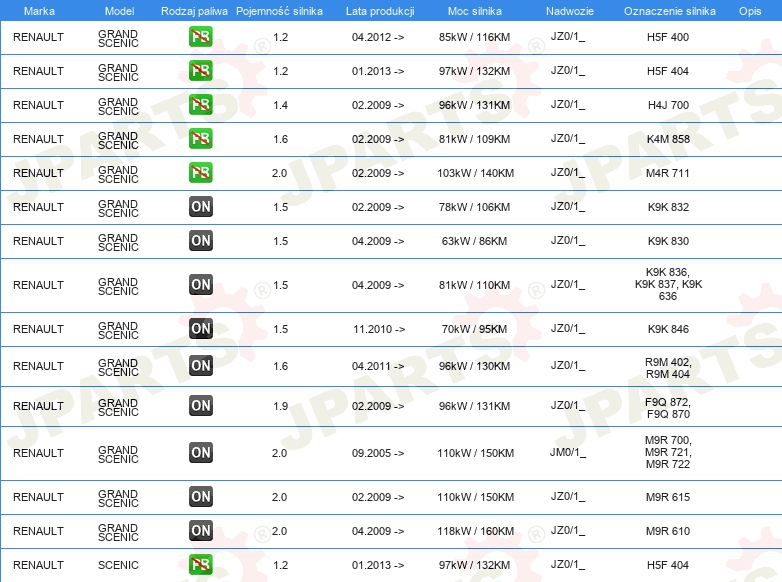782x582 pixels.
Task: Select engine code M4R 711
Action: (x=668, y=173)
